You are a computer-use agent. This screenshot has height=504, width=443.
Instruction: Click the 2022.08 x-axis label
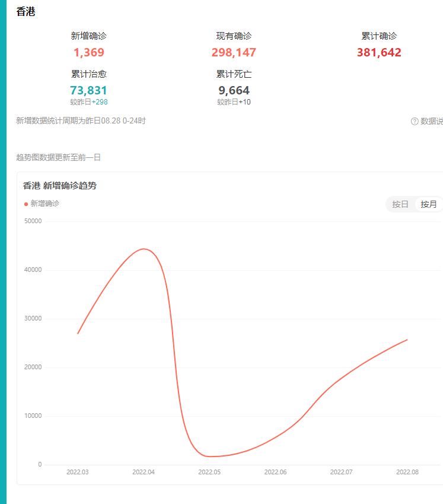click(407, 472)
